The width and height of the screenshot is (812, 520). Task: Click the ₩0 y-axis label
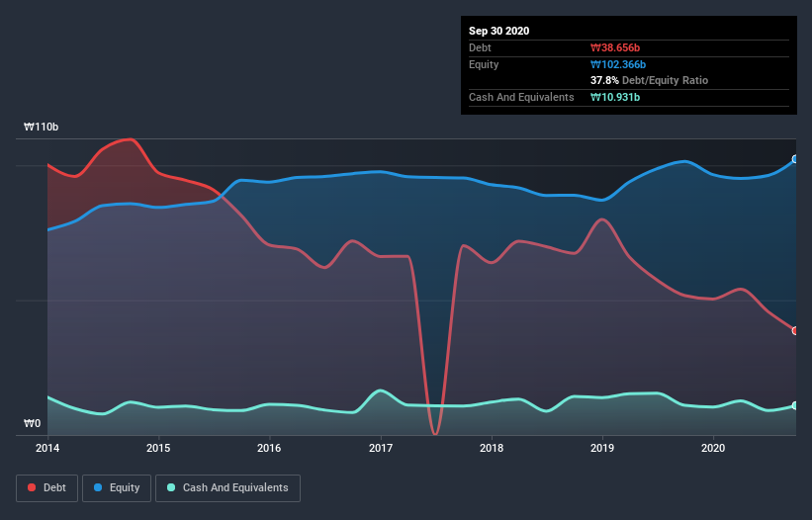click(x=32, y=423)
